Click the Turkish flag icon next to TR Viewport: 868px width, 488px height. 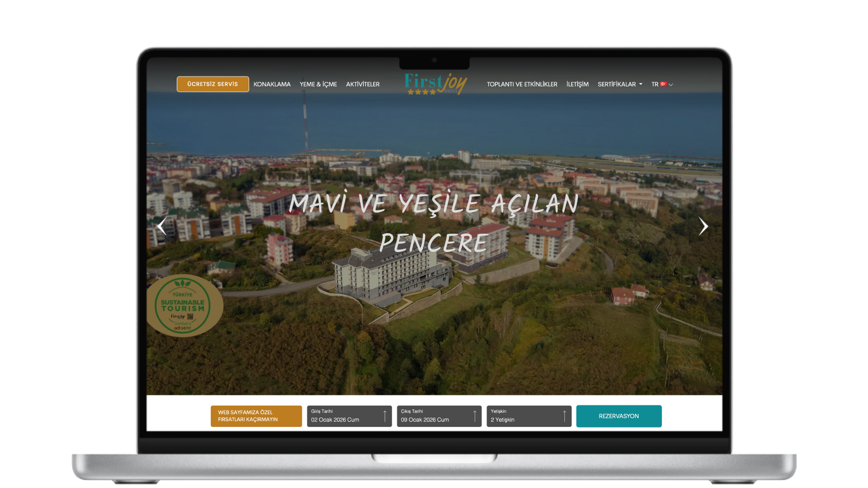coord(663,84)
